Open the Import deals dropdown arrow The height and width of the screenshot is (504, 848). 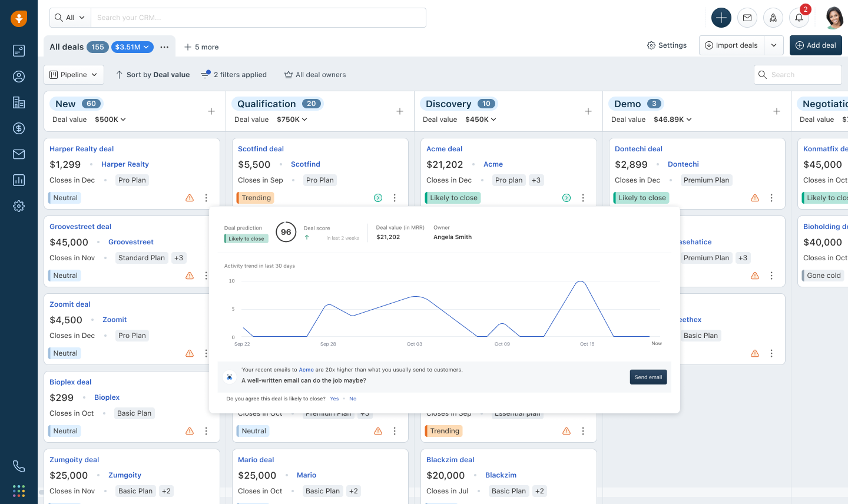(x=774, y=45)
